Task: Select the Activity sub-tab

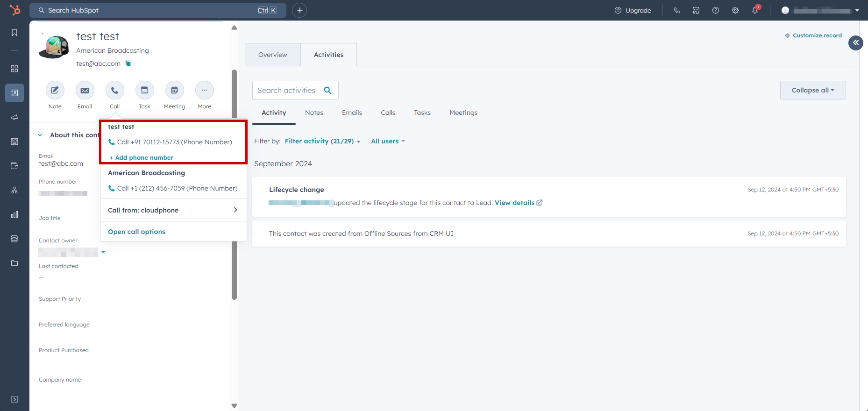Action: 274,113
